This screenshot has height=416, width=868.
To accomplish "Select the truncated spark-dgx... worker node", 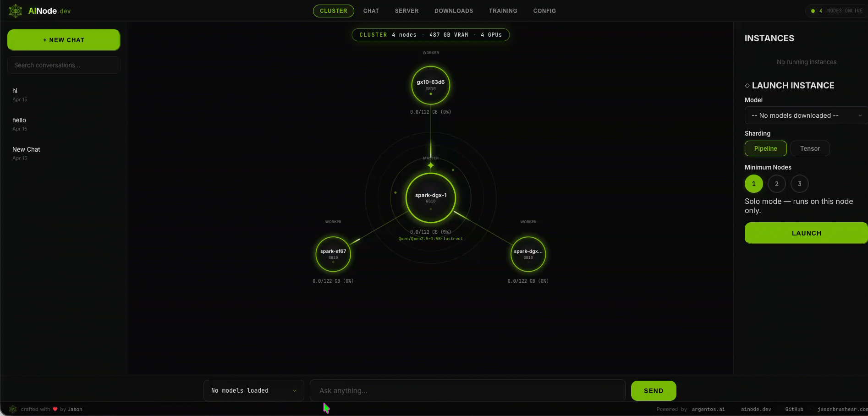I will point(528,254).
